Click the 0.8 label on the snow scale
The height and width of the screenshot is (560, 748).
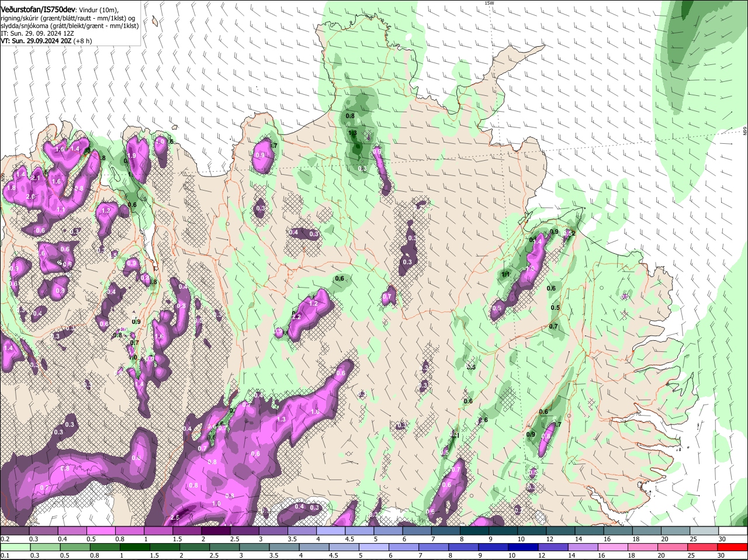119,539
